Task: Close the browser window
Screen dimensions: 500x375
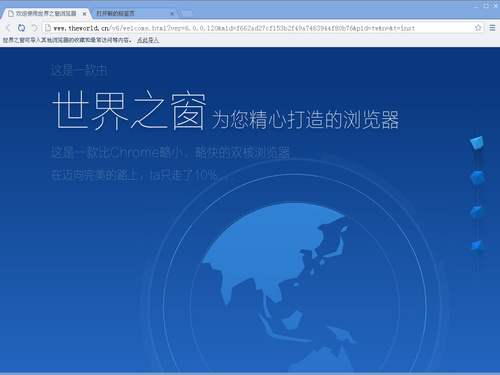Action: tap(496, 6)
